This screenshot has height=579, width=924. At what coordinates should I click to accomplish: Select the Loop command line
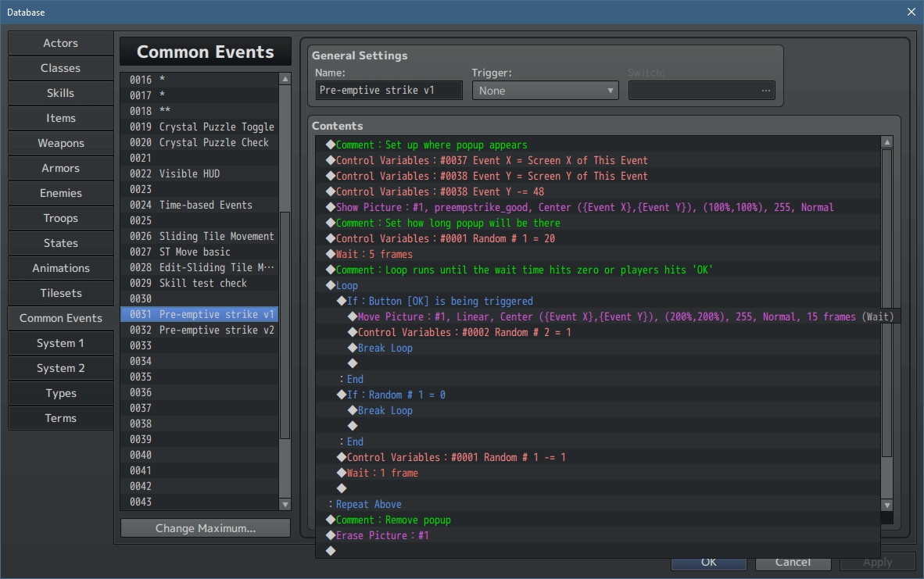pyautogui.click(x=597, y=286)
